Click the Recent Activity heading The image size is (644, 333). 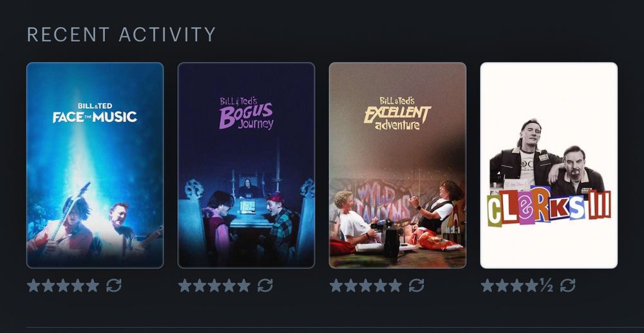point(121,35)
